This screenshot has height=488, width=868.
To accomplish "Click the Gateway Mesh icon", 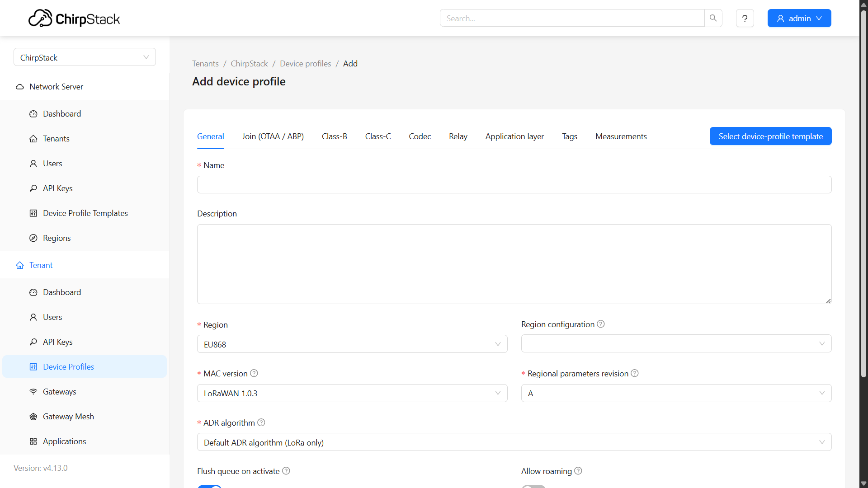I will tap(33, 417).
